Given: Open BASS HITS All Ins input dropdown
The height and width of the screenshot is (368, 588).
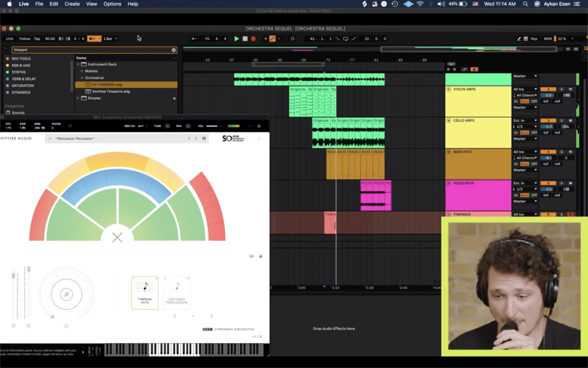Looking at the screenshot, I should click(x=525, y=152).
